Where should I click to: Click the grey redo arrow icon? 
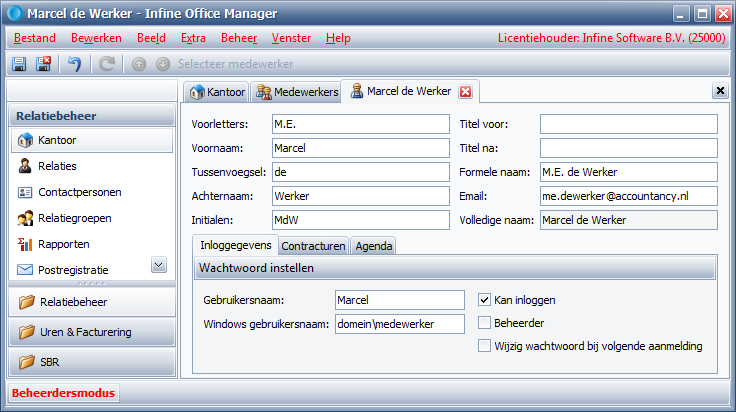[107, 64]
